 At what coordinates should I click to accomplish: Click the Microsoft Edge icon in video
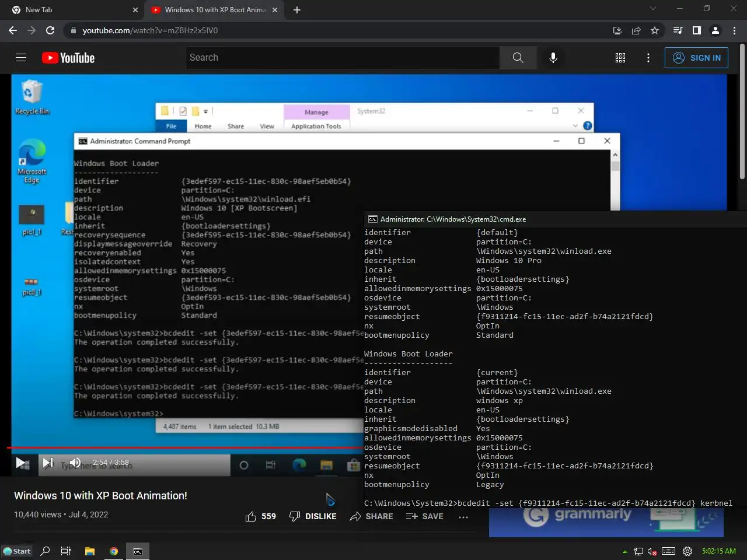click(32, 162)
